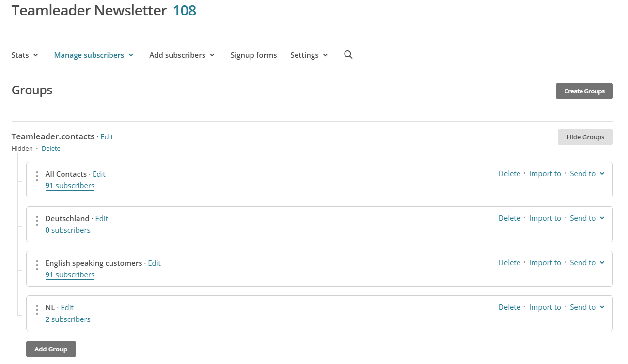Open 0 subscribers under Deutschland

pyautogui.click(x=68, y=230)
